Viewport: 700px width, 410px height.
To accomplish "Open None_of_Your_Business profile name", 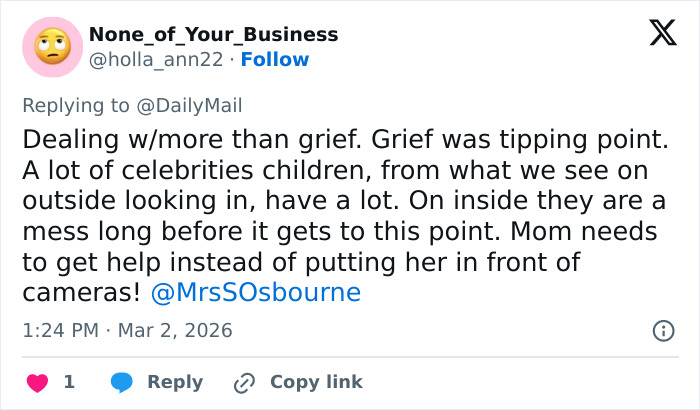I will (x=213, y=34).
